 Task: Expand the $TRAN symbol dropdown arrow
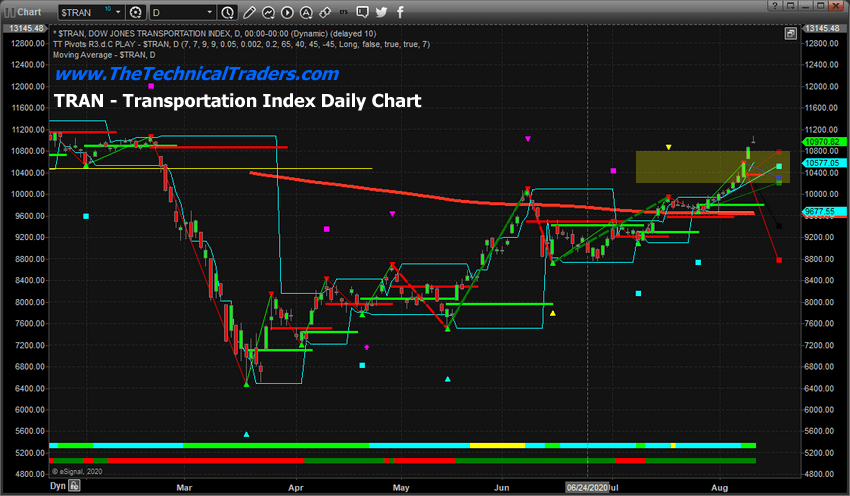pyautogui.click(x=118, y=12)
